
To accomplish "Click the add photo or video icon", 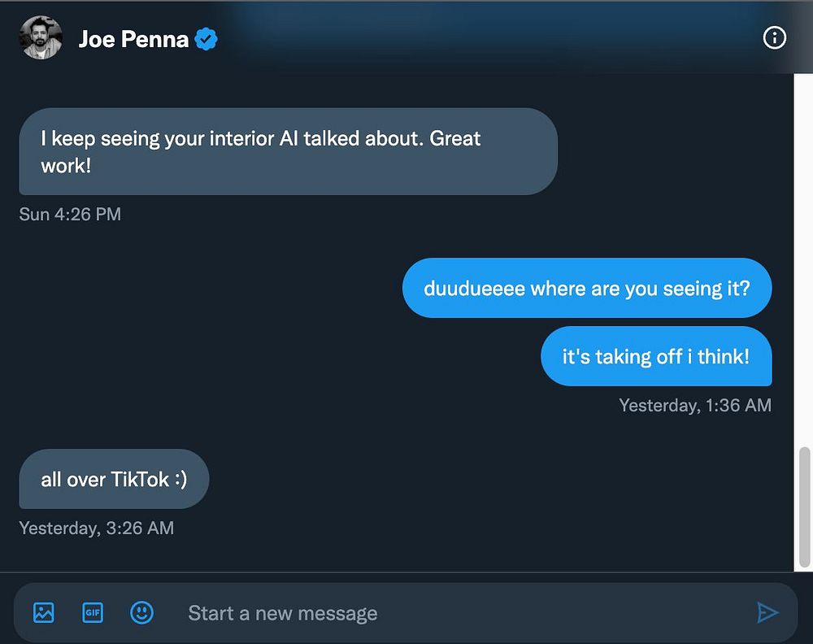I will [44, 612].
